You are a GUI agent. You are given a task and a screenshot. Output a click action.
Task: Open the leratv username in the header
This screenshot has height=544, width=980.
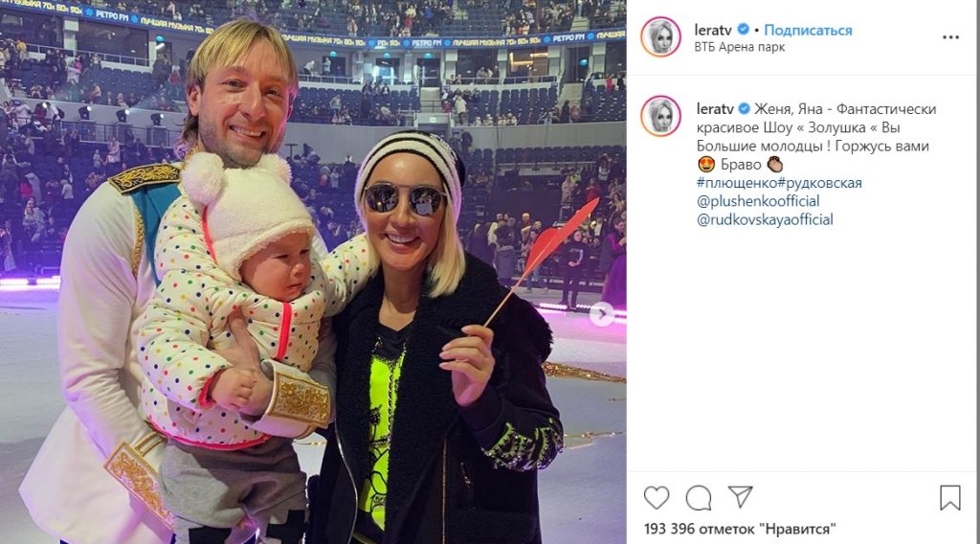pyautogui.click(x=713, y=30)
